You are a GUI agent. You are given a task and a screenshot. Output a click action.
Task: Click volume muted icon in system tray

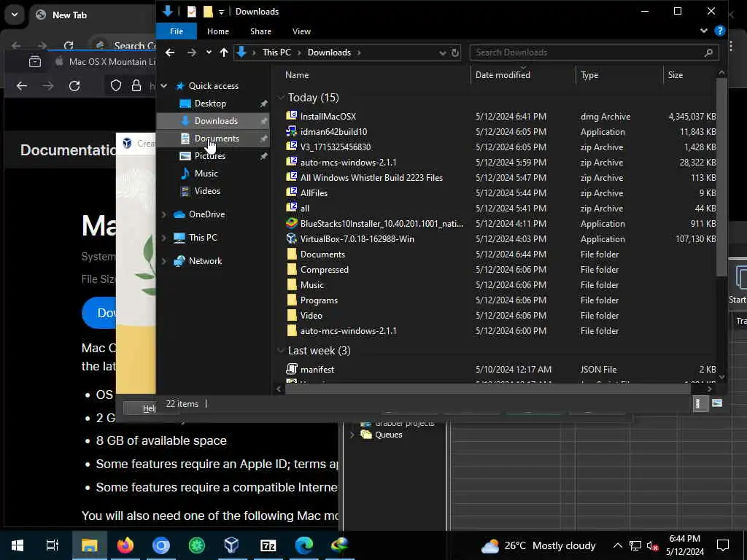pos(653,545)
